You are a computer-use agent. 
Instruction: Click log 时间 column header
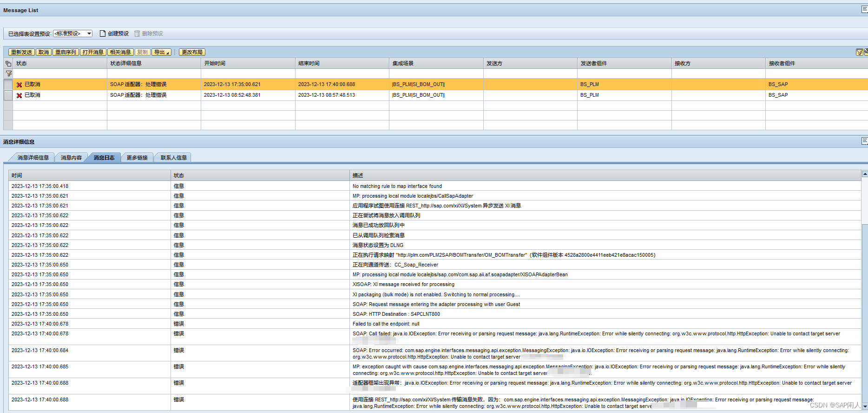point(90,175)
